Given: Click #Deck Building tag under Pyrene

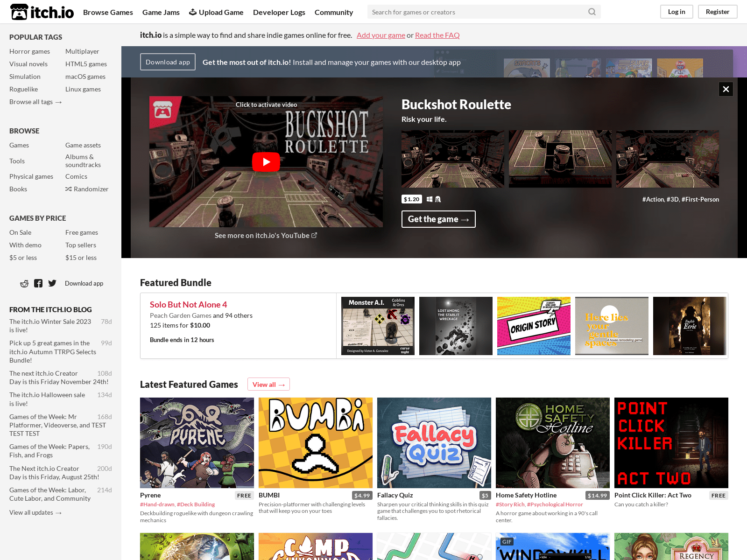Looking at the screenshot, I should pyautogui.click(x=196, y=504).
